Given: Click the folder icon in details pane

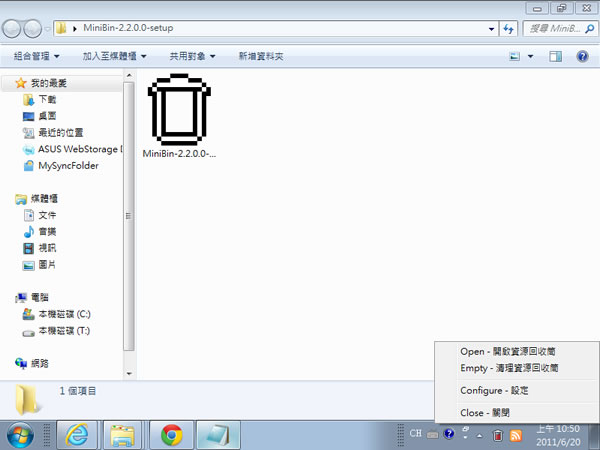Looking at the screenshot, I should point(26,400).
